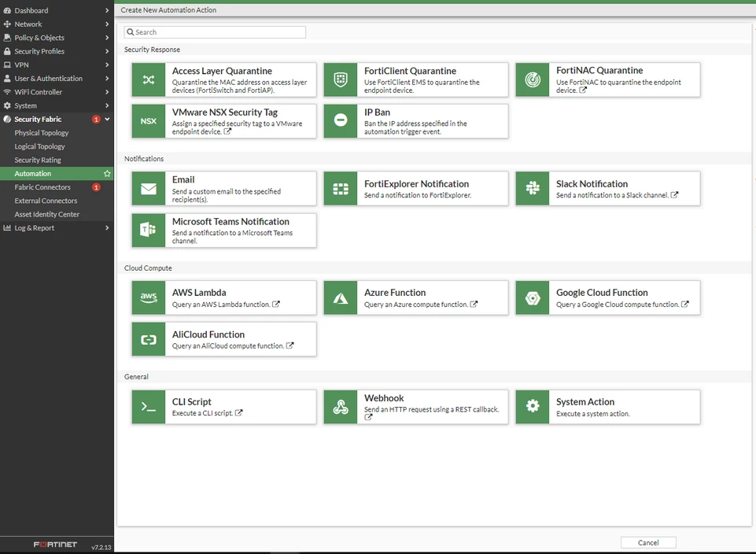756x554 pixels.
Task: Pick the AliCloud Function icon
Action: (149, 339)
